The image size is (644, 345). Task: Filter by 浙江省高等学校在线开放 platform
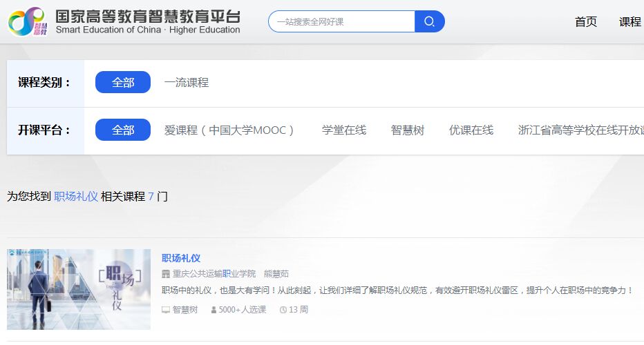[x=580, y=130]
